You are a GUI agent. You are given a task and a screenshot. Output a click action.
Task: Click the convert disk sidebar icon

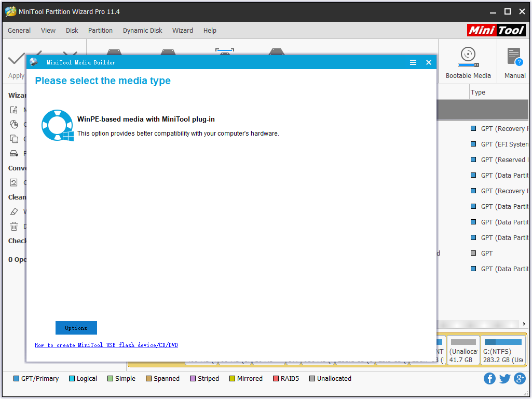pyautogui.click(x=14, y=183)
